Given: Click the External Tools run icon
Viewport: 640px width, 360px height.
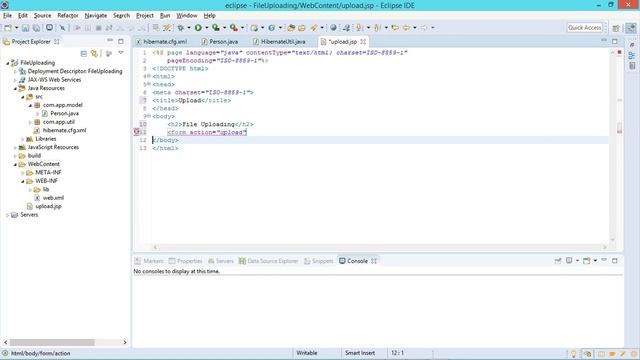Looking at the screenshot, I should pyautogui.click(x=234, y=28).
